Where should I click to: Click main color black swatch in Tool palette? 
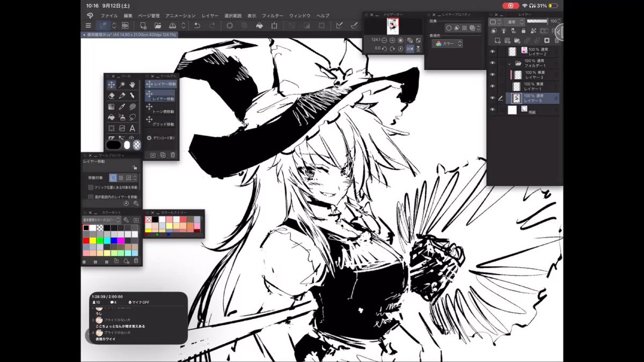pyautogui.click(x=113, y=145)
